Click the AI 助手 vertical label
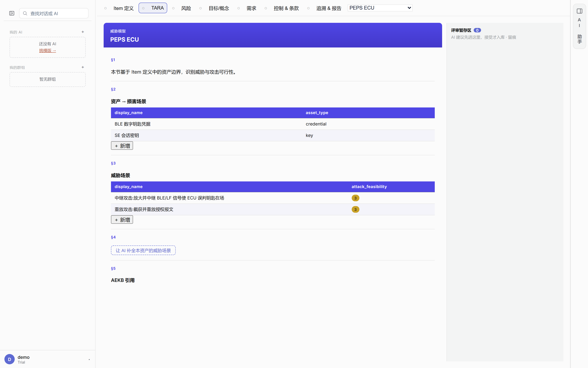Image resolution: width=588 pixels, height=368 pixels. [580, 31]
